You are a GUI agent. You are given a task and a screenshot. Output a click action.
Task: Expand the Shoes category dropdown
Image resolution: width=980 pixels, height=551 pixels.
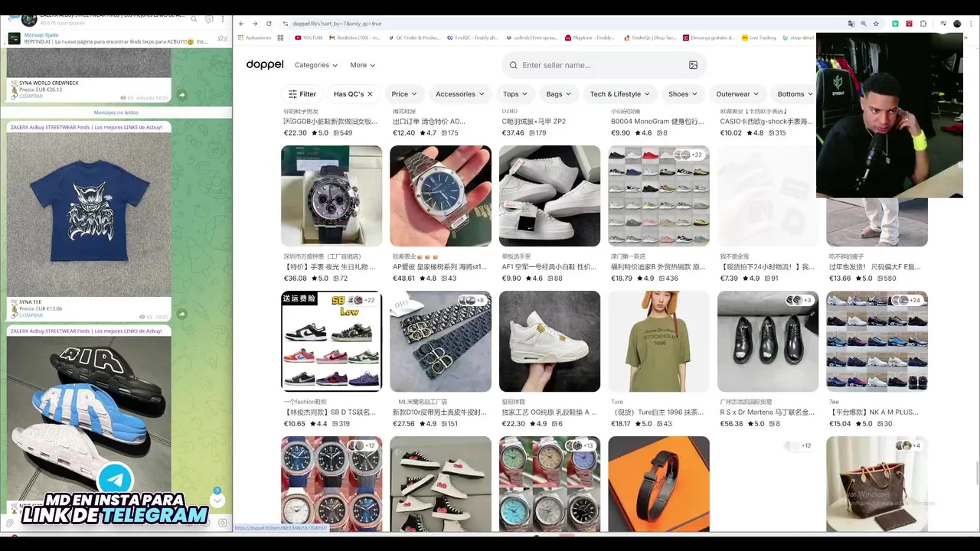point(683,94)
